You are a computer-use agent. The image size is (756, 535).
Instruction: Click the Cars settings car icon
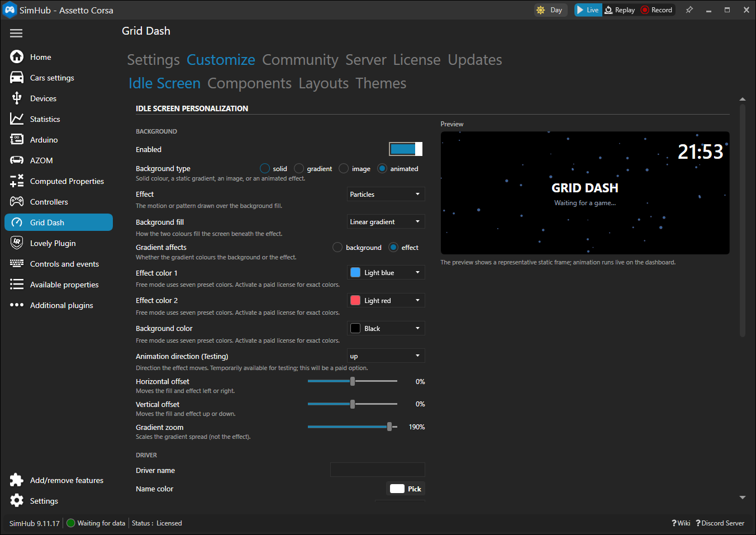17,77
